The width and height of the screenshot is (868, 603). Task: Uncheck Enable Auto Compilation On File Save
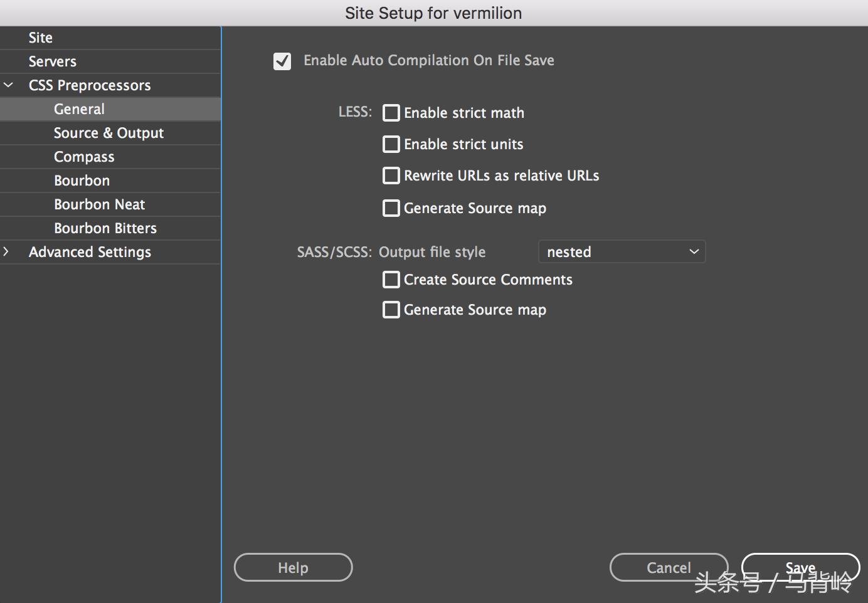click(282, 61)
